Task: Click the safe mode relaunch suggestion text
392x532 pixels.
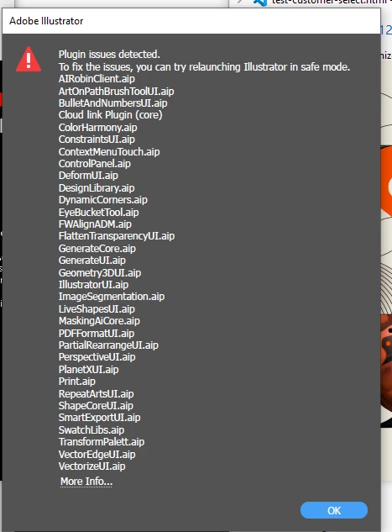Action: coord(204,67)
